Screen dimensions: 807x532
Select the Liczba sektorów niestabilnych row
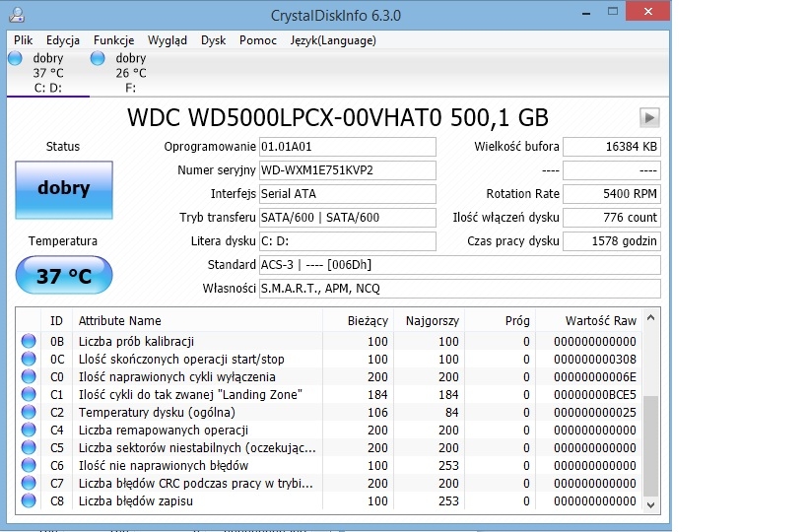pyautogui.click(x=330, y=447)
